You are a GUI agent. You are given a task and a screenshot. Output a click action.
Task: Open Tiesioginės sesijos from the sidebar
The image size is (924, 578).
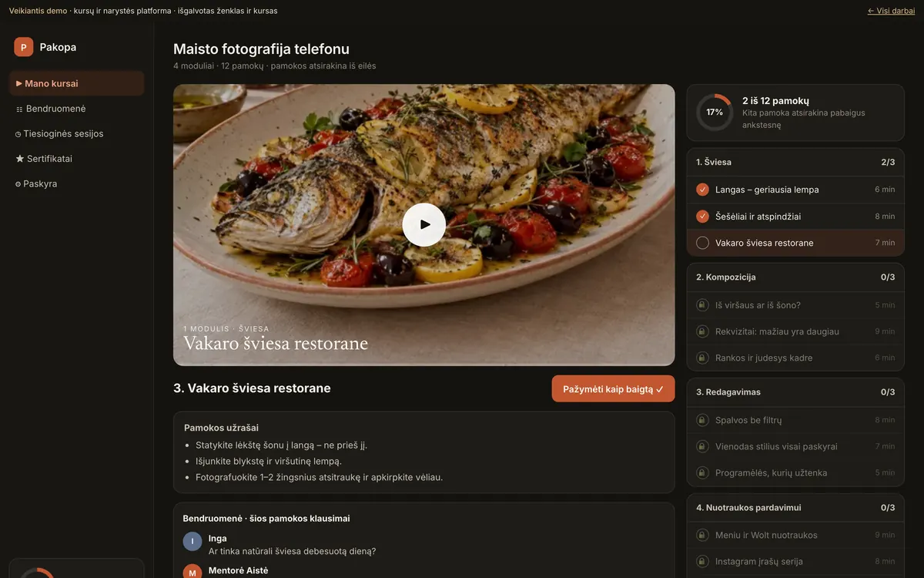(x=77, y=133)
